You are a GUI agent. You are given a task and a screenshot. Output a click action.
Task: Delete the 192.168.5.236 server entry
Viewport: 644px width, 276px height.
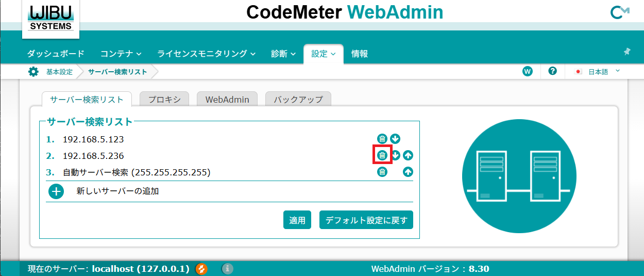pyautogui.click(x=382, y=155)
